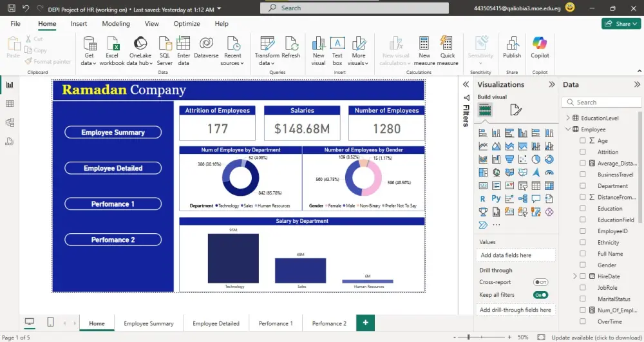Viewport: 644px width, 342px height.
Task: Collapse the Visualizations pane
Action: point(552,84)
